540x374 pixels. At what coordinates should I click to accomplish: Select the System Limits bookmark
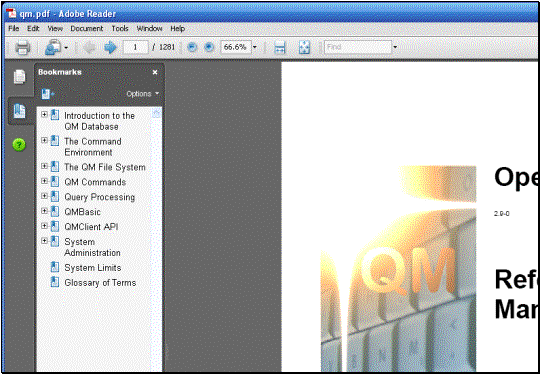point(93,268)
